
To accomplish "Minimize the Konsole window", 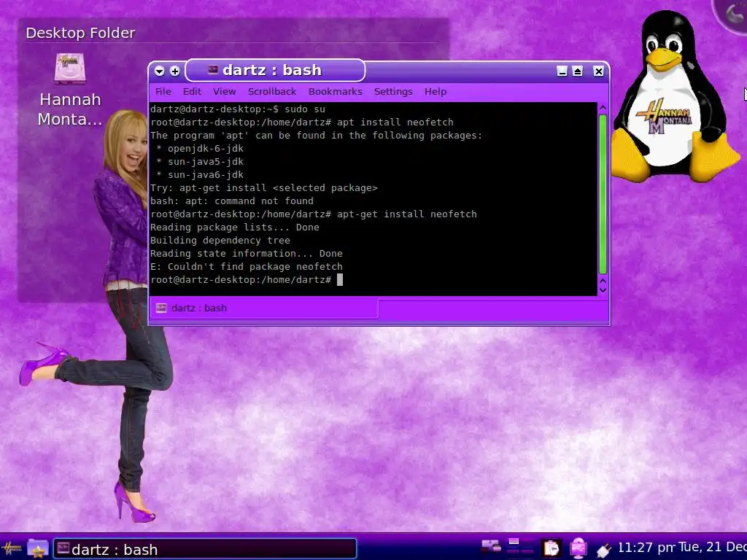I will point(562,71).
